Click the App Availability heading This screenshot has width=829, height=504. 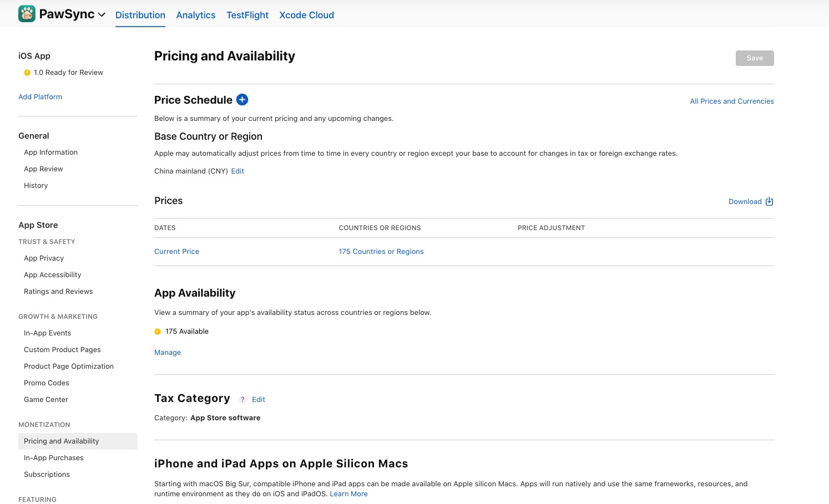(195, 293)
